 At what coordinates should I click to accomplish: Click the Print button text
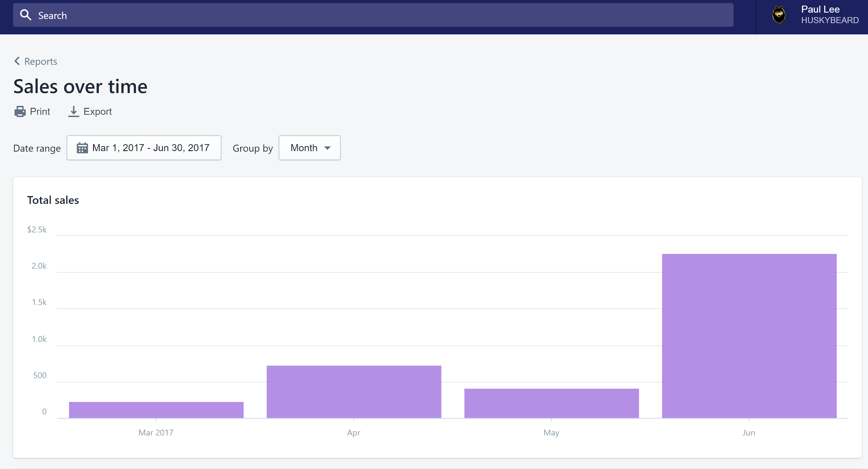coord(40,111)
